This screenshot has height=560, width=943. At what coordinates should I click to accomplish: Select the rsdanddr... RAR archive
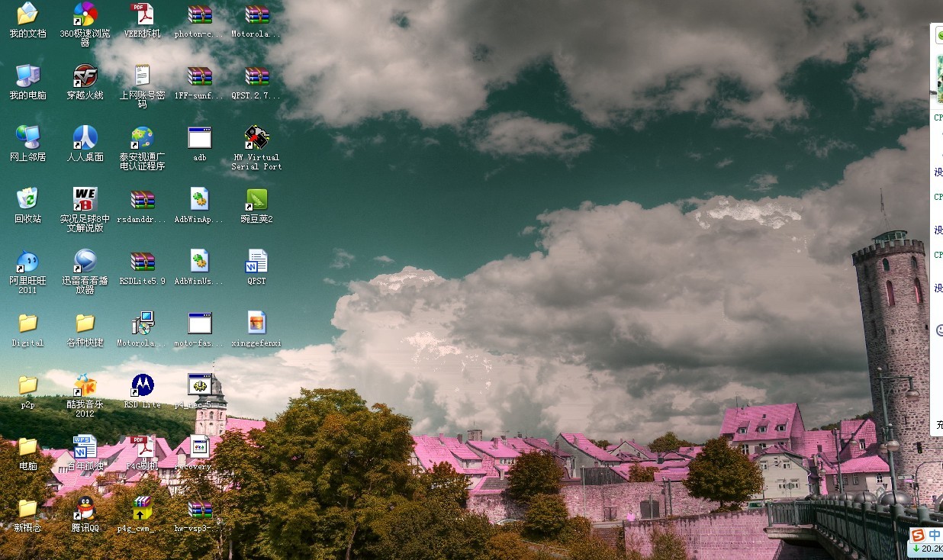tap(142, 198)
